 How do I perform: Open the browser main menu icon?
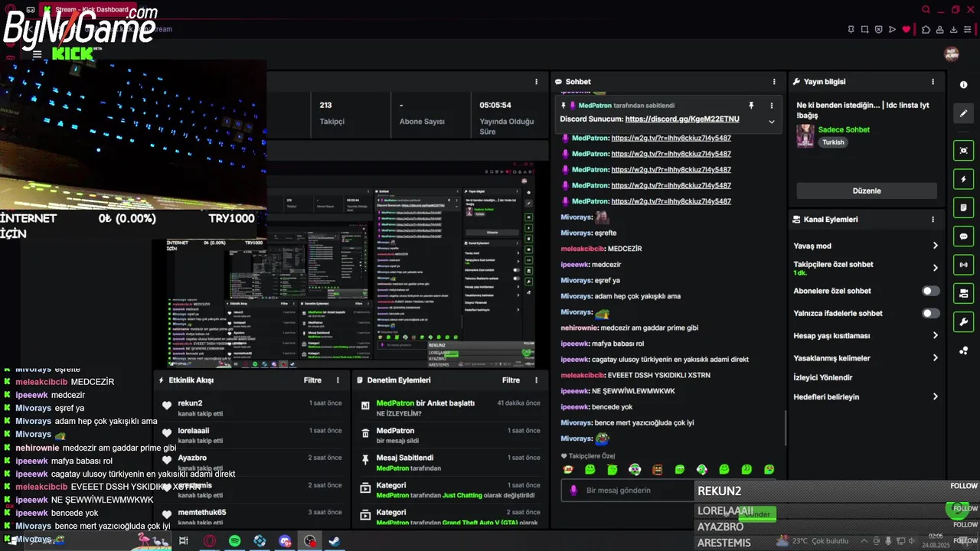click(969, 30)
